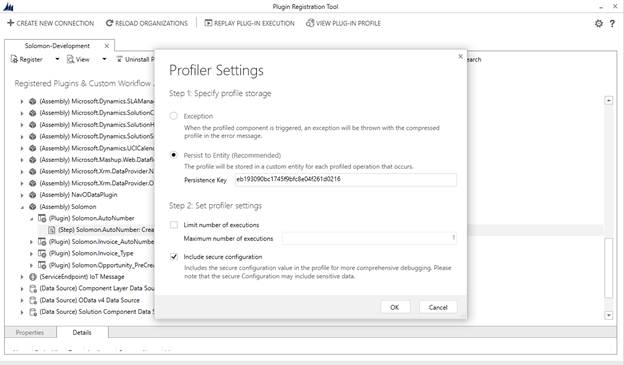Click the Microsoft.Dynamics.SolutionH assembly icon
Screen dimensions: 624x365
pyautogui.click(x=33, y=125)
